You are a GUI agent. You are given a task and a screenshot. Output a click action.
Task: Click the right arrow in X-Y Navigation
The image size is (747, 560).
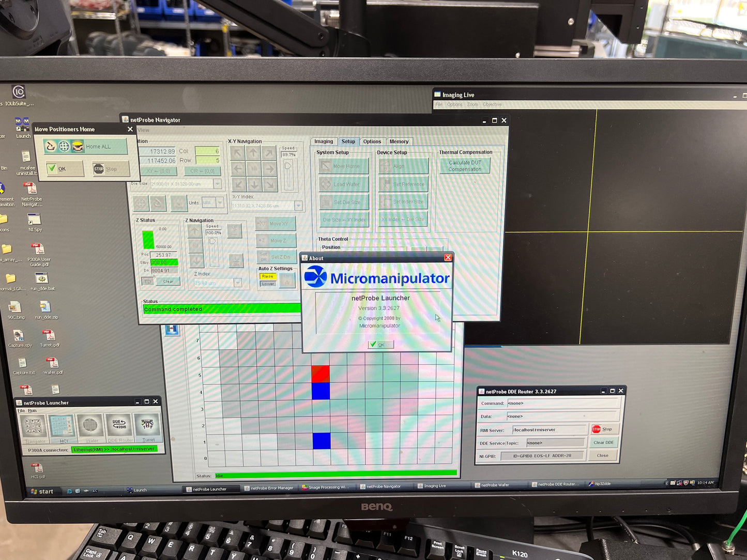tap(270, 168)
